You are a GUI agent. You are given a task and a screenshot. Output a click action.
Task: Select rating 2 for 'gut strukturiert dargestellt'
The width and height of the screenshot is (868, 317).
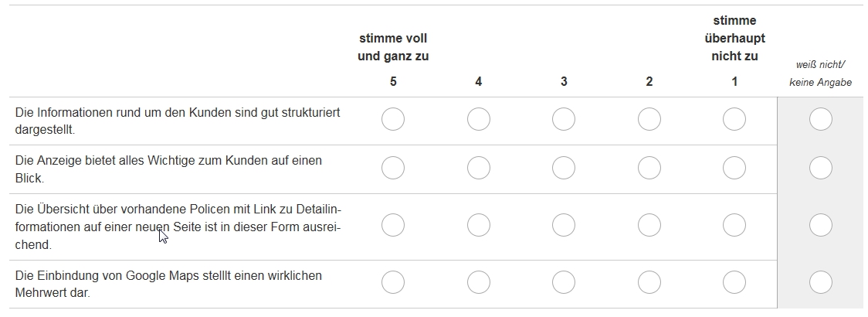click(649, 120)
